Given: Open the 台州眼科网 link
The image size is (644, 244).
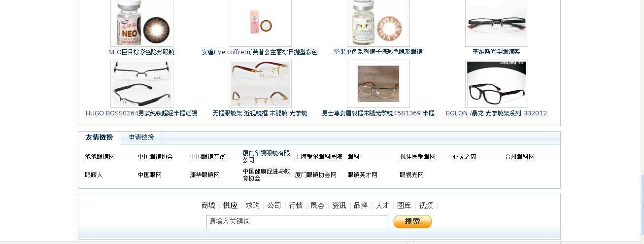Looking at the screenshot, I should click(520, 157).
